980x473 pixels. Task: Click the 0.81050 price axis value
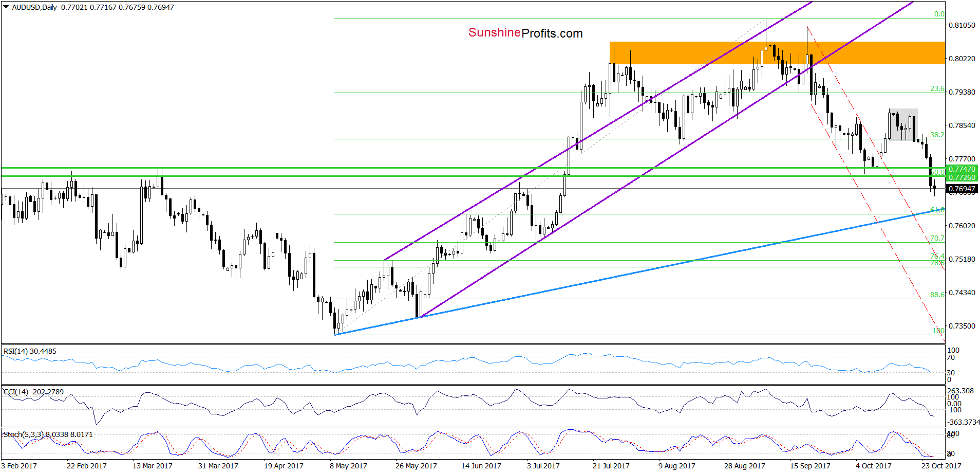962,25
